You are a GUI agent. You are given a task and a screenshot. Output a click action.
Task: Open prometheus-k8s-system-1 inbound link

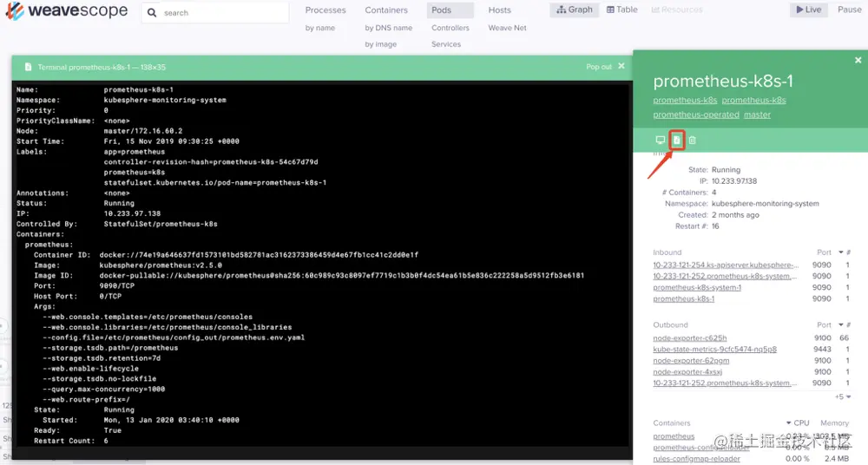[x=696, y=287]
